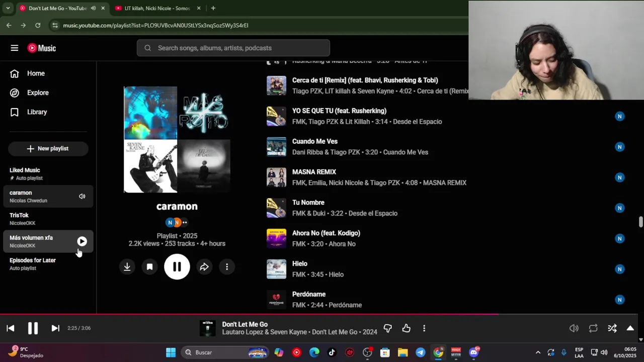Reload the page
The image size is (644, 362).
point(38,25)
